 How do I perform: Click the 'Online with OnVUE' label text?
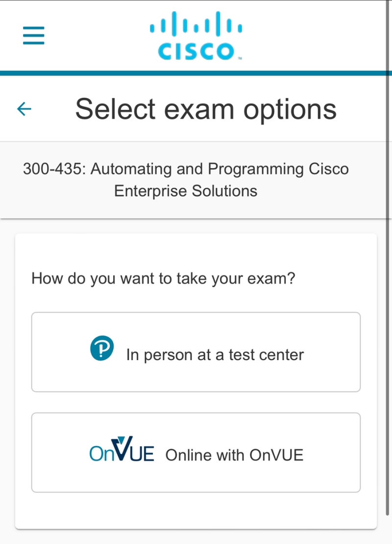tap(234, 455)
